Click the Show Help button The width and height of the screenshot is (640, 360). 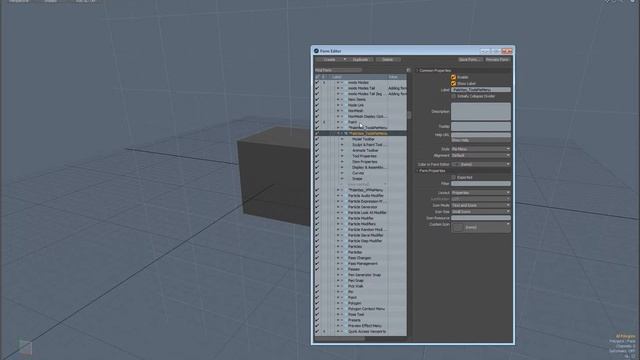tap(481, 140)
